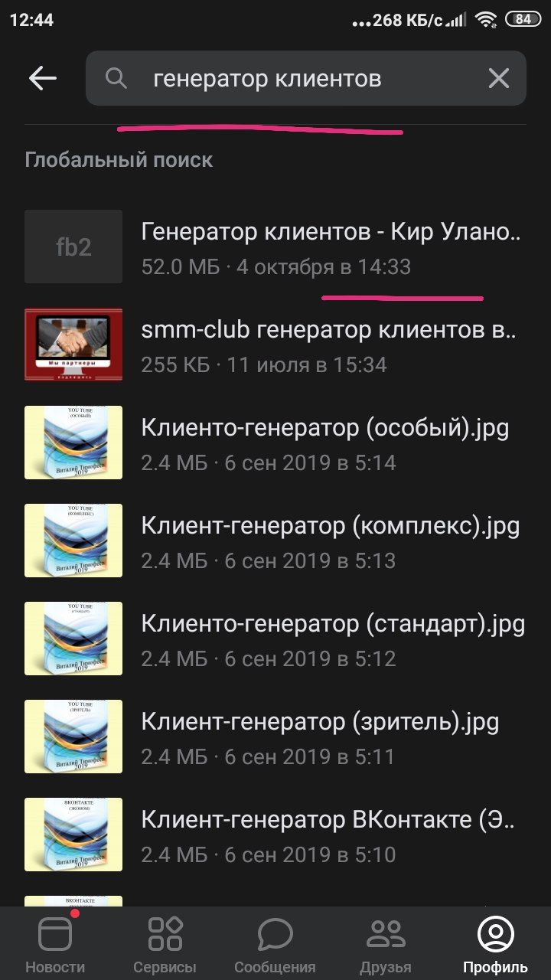Tap the back arrow icon
551x980 pixels.
click(43, 78)
